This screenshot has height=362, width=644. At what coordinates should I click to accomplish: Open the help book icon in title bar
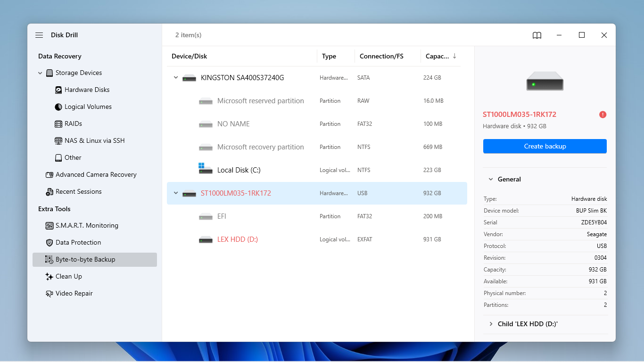[x=537, y=35]
